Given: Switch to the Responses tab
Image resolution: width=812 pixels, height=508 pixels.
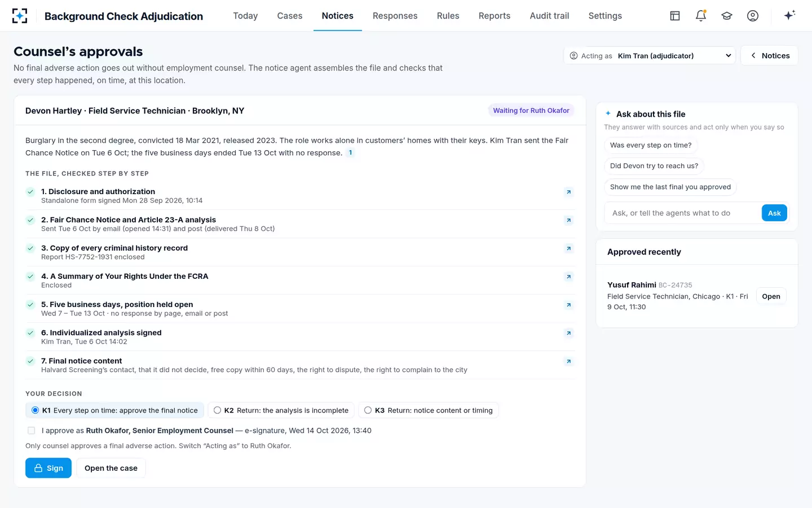Looking at the screenshot, I should 395,16.
